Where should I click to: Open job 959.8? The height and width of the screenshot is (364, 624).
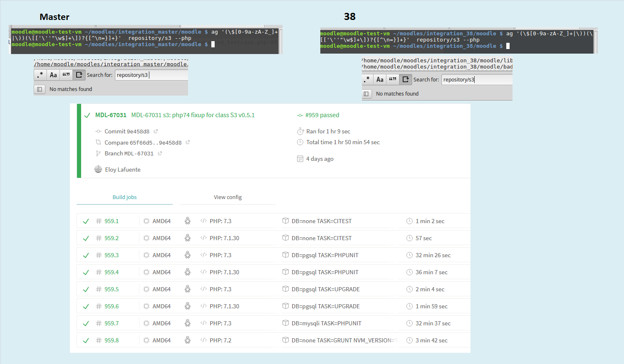click(x=111, y=340)
